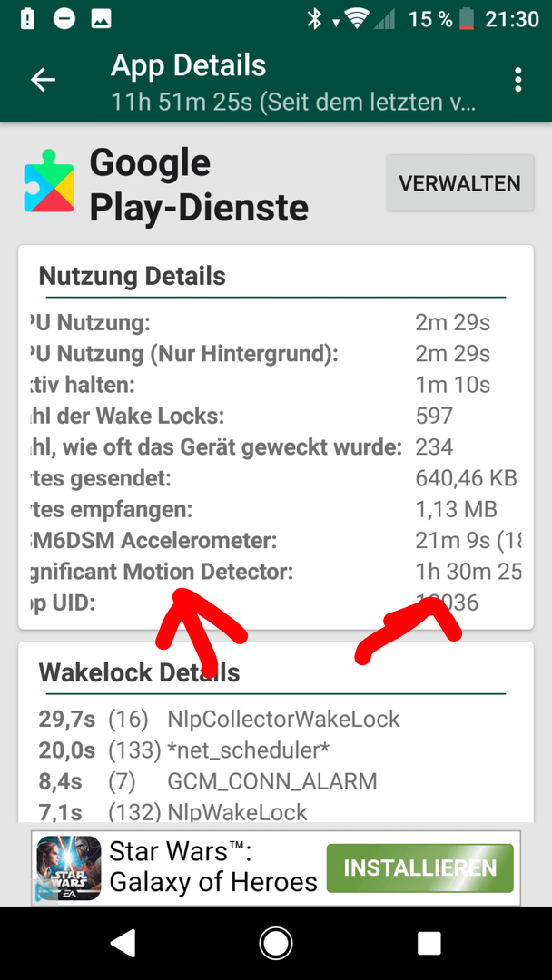Tap the battery indicator in status bar
The image size is (552, 980).
(x=467, y=20)
